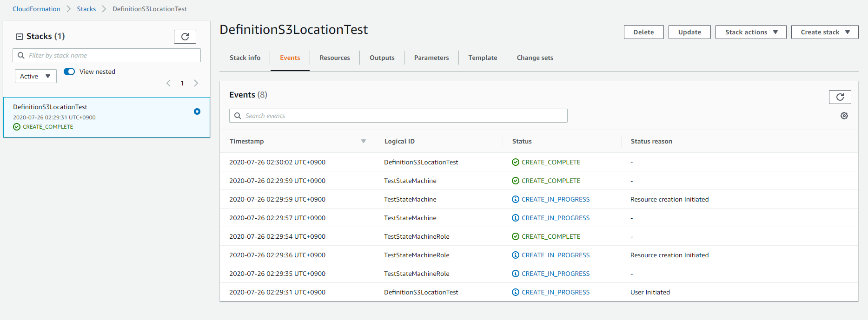
Task: Collapse the Stacks panel icon
Action: point(20,37)
